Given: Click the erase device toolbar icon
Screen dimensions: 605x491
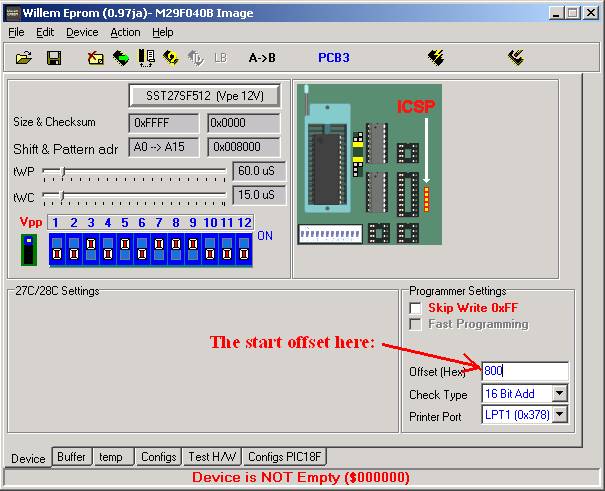Looking at the screenshot, I should point(95,58).
